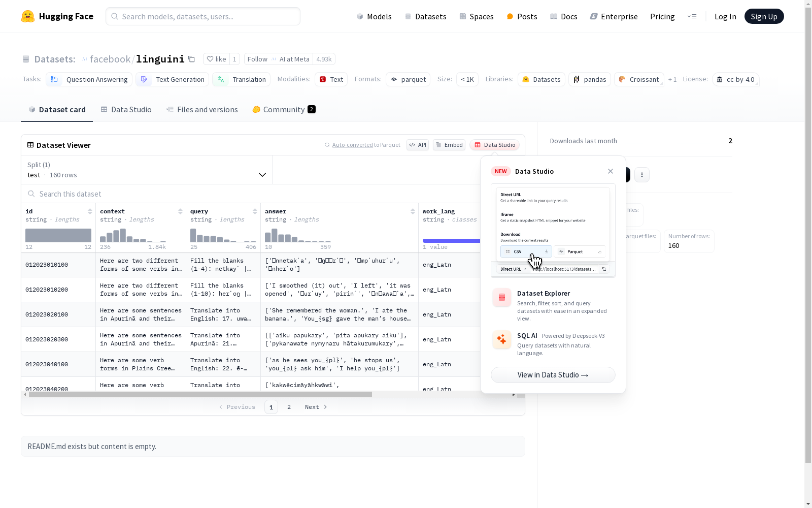Click the Log In link

pyautogui.click(x=725, y=16)
